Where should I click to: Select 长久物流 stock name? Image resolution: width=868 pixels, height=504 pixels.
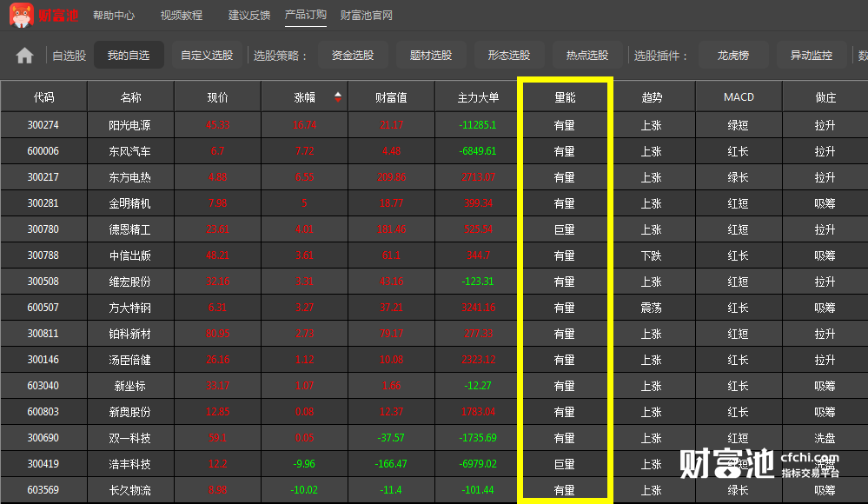[x=129, y=489]
